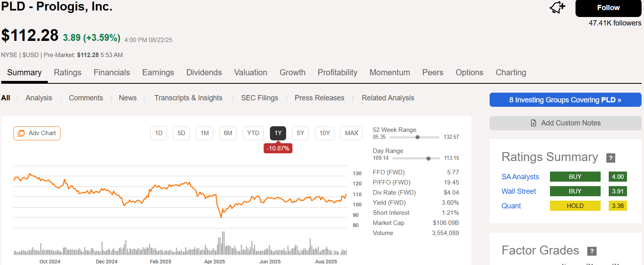Viewport: 644px width, 265px height.
Task: Click the -10.87% performance badge
Action: pos(278,148)
